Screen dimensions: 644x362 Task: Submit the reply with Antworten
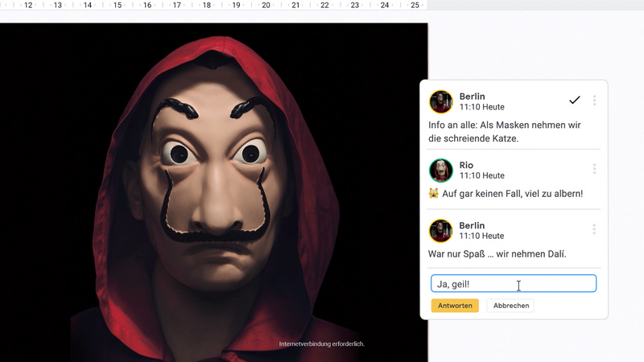point(455,306)
